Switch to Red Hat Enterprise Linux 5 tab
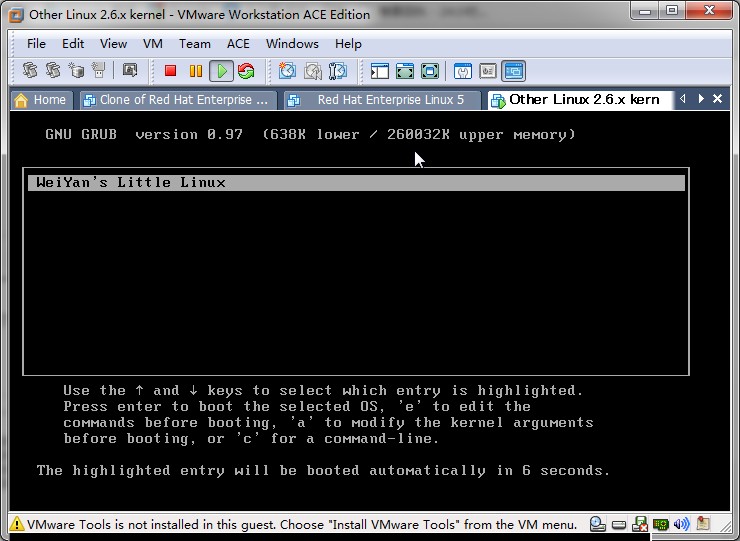Viewport: 740px width, 541px height. tap(381, 100)
